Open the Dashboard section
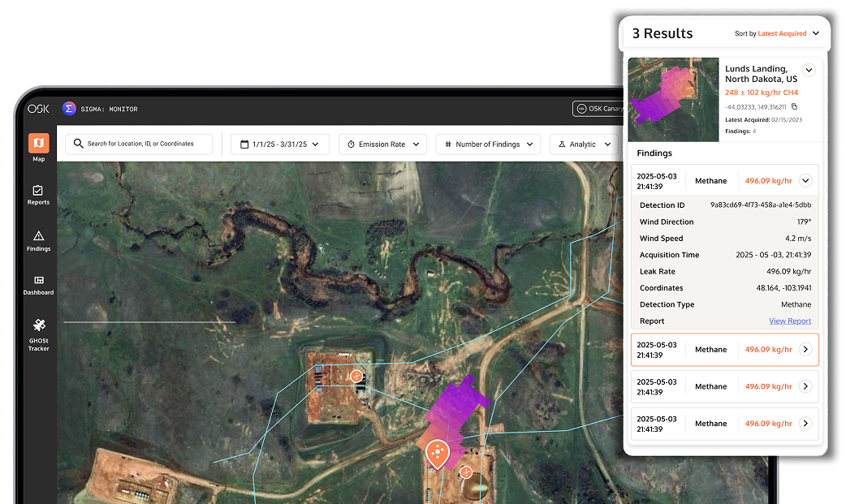The width and height of the screenshot is (846, 504). click(x=38, y=286)
